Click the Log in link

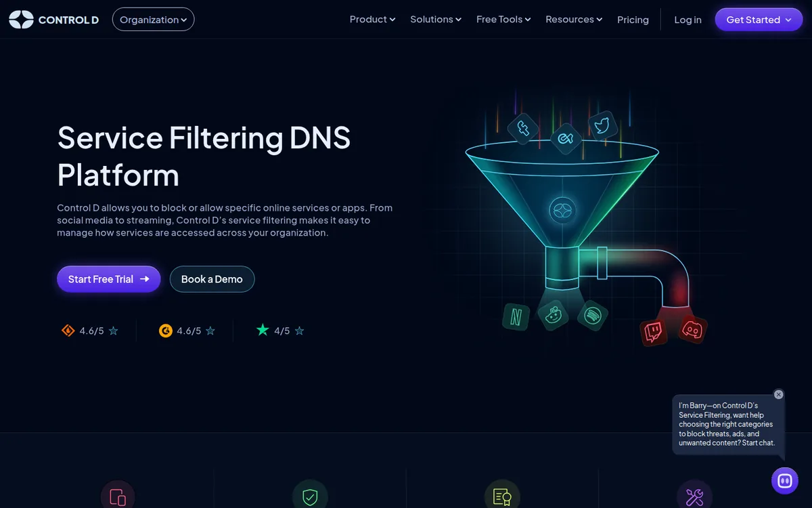(x=687, y=20)
